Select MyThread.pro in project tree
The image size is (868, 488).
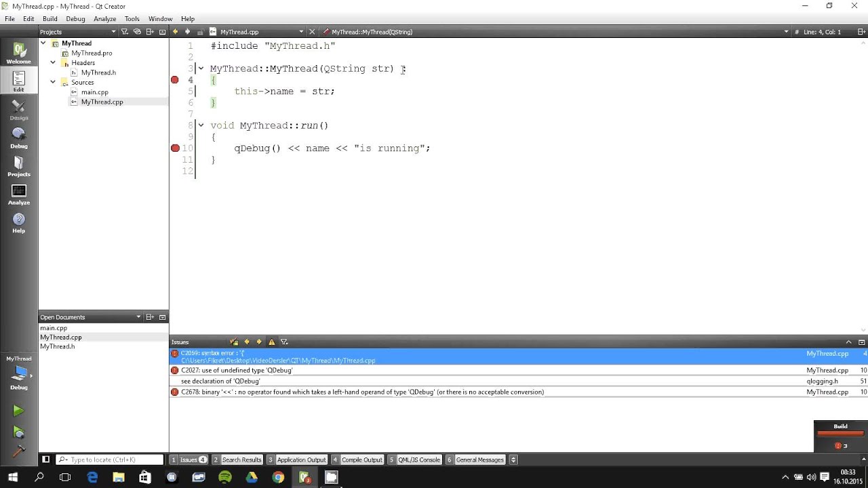pyautogui.click(x=92, y=53)
